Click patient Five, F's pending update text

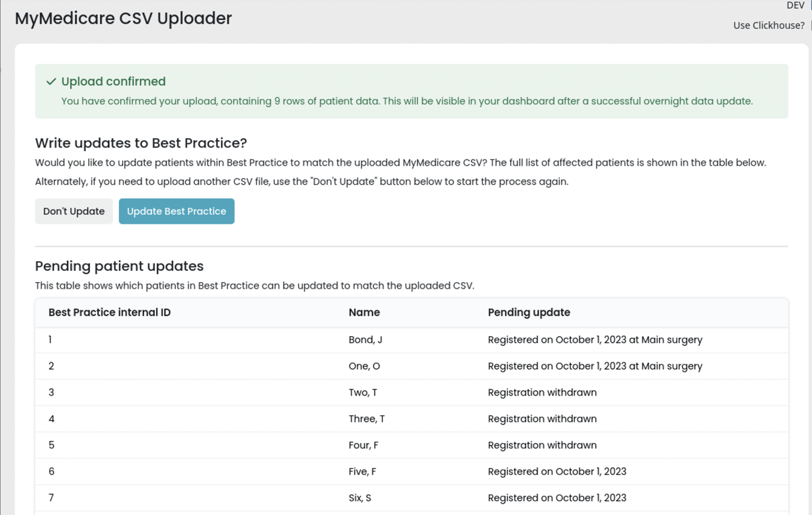(557, 471)
